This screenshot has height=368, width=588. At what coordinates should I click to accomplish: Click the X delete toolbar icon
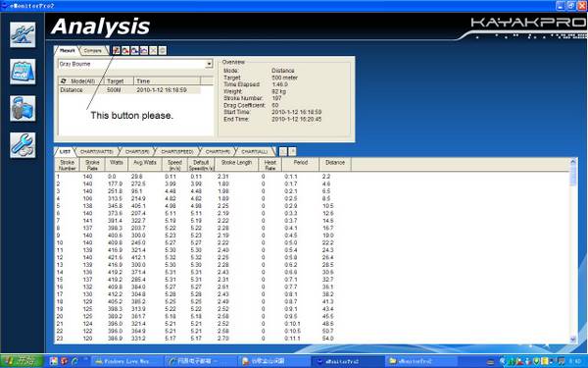[153, 50]
